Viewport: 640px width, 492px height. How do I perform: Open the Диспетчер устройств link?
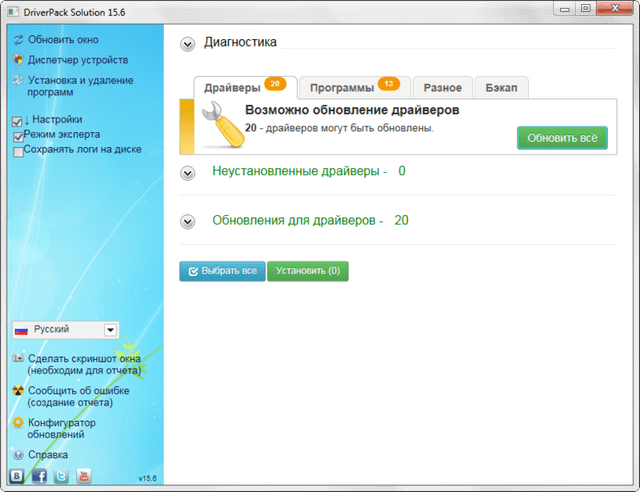[x=78, y=60]
